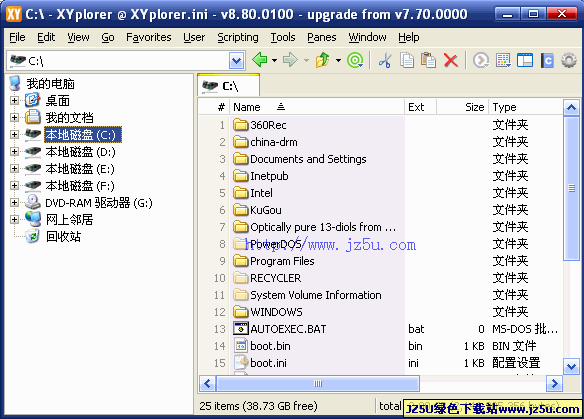Click the drive icon in address bar
This screenshot has height=419, width=584.
click(x=18, y=60)
